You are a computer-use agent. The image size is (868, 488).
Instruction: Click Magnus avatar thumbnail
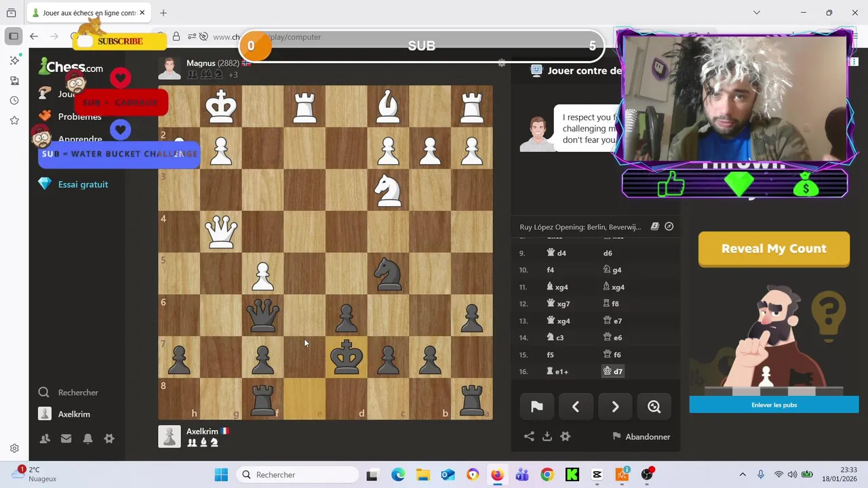(170, 68)
